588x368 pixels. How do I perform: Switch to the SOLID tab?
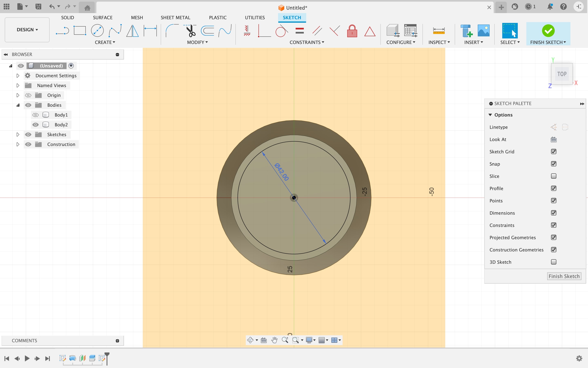pyautogui.click(x=68, y=18)
